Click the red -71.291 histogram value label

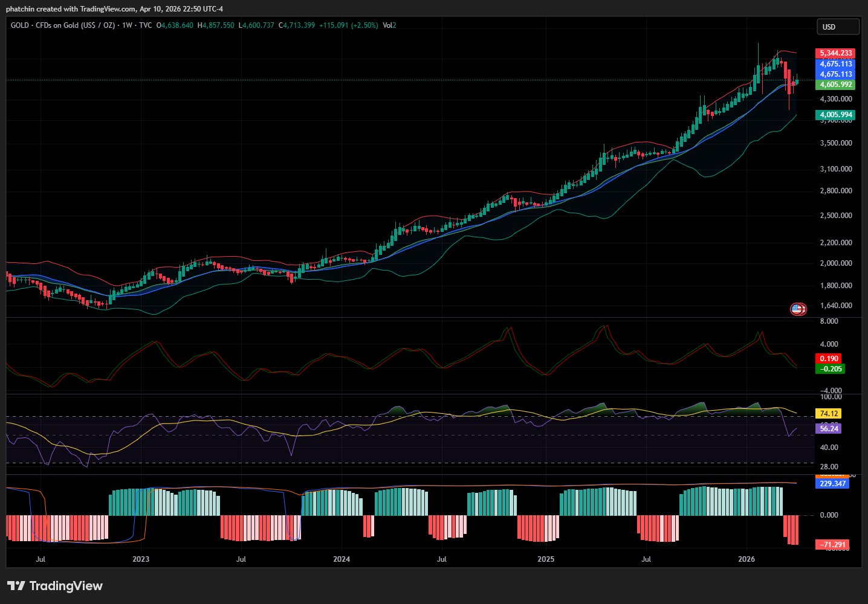point(832,545)
